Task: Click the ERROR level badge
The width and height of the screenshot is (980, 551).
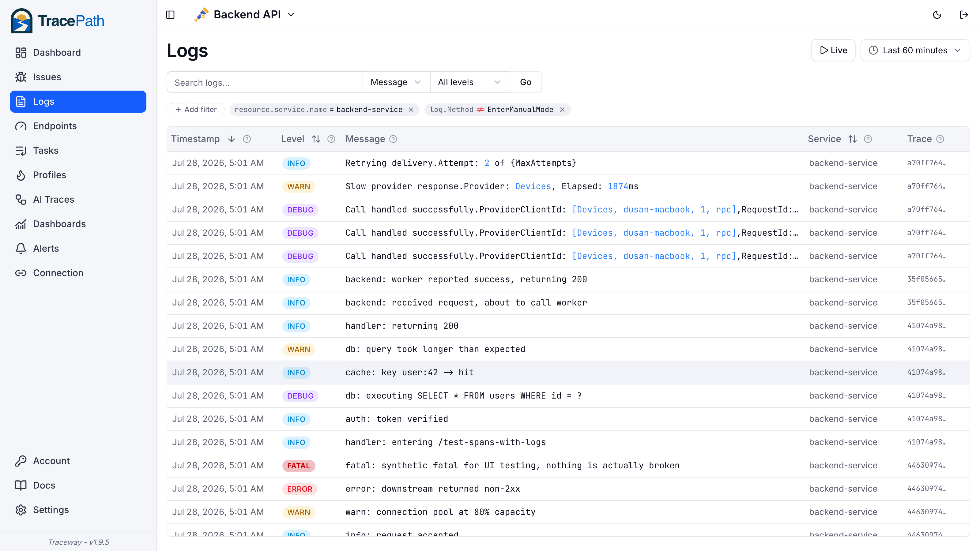Action: (300, 489)
